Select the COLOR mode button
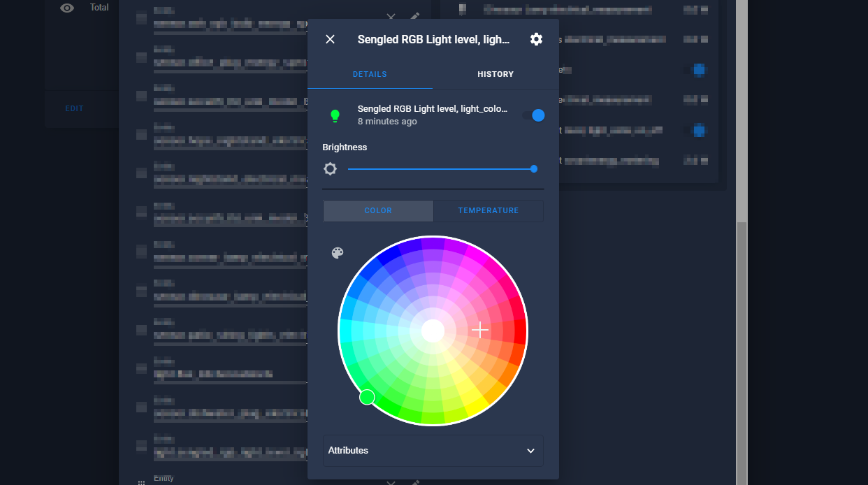 (x=378, y=210)
